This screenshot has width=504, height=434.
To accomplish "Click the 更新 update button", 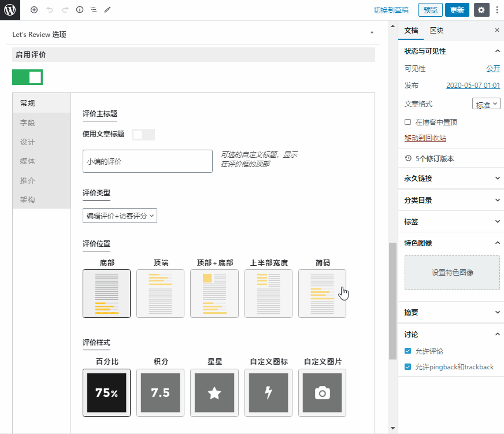I will [x=457, y=10].
